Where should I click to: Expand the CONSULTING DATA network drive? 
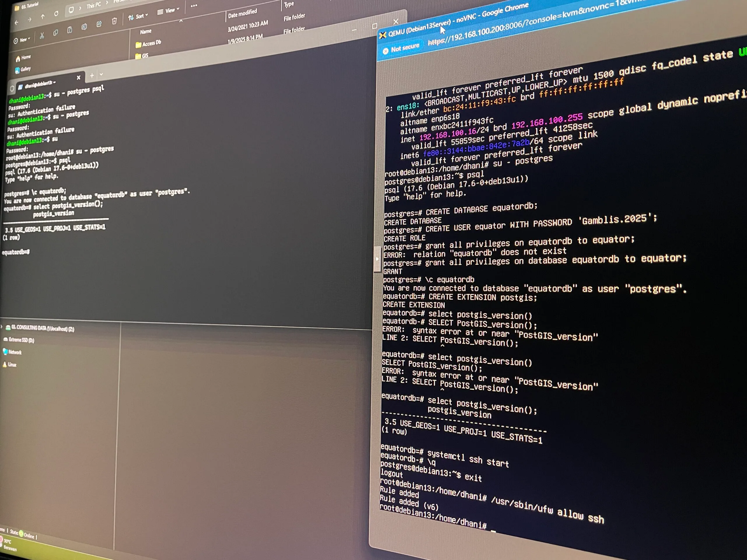(x=2, y=327)
